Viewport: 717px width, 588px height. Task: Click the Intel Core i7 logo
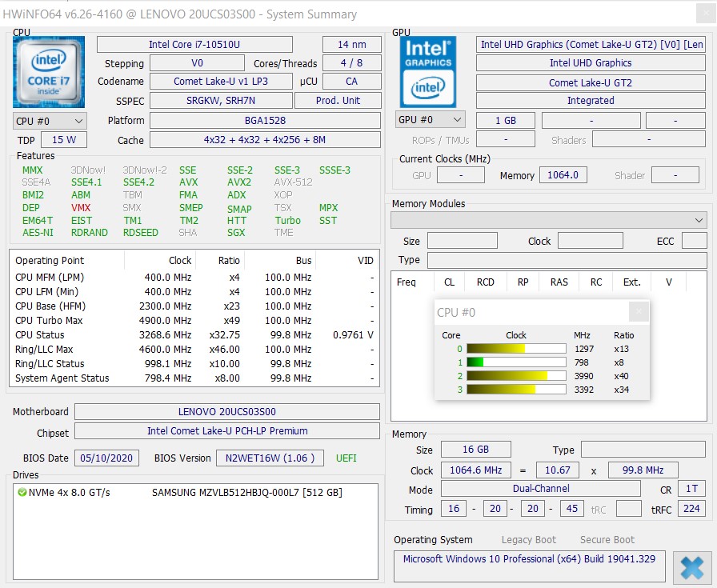point(49,72)
